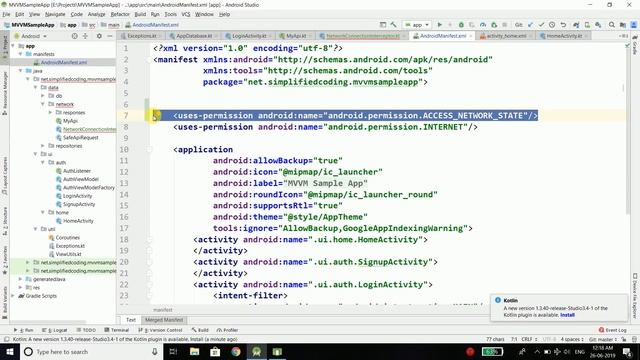The height and width of the screenshot is (360, 640).
Task: Select SignupActivity in project tree
Action: [79, 204]
